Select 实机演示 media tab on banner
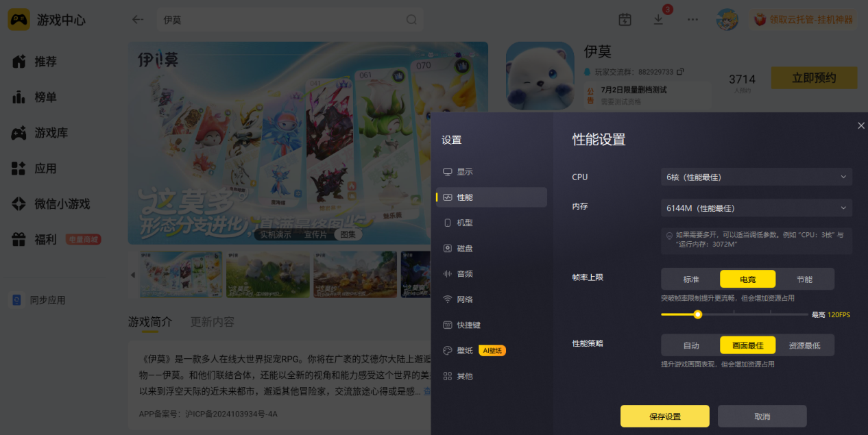868x435 pixels. pos(275,234)
